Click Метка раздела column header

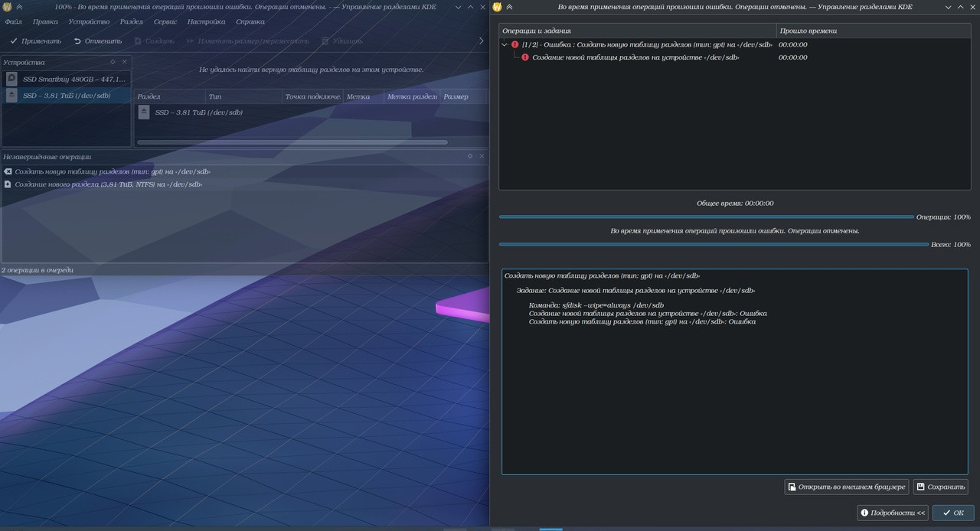coord(412,96)
